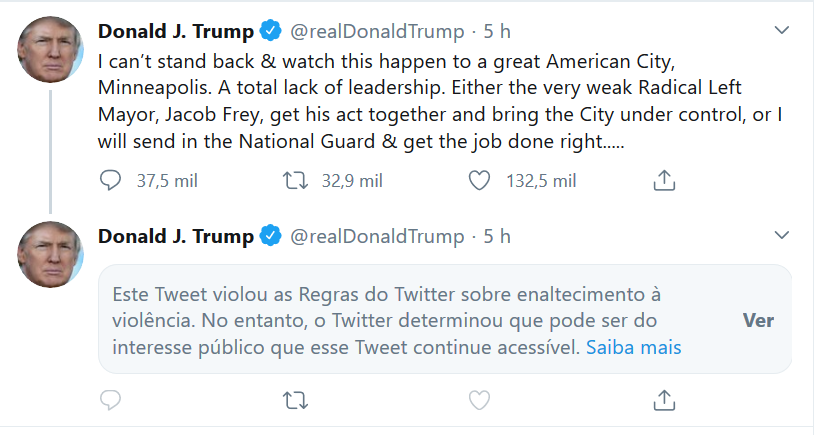Click the first tweet's 5 h timestamp

(x=497, y=31)
